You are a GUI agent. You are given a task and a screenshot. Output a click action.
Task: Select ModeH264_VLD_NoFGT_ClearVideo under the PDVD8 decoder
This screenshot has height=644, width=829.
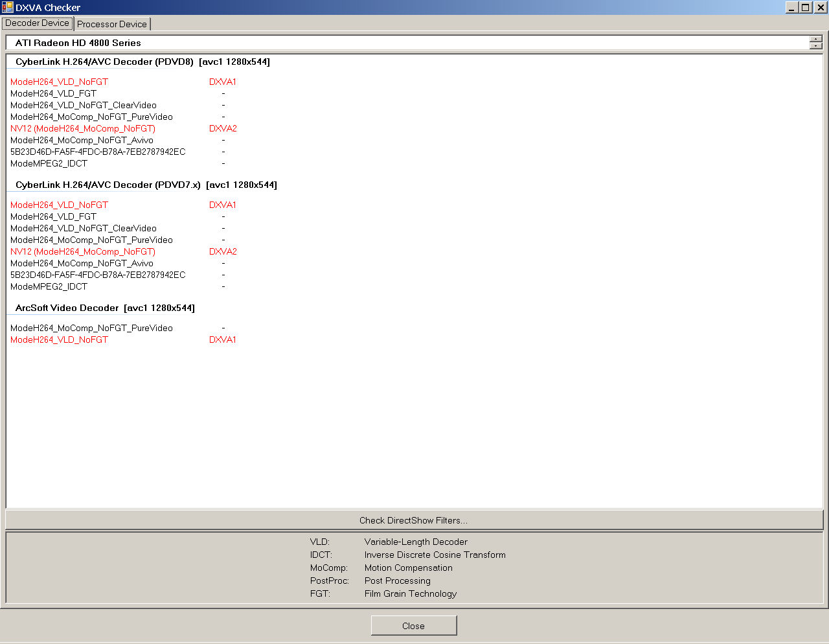[84, 105]
